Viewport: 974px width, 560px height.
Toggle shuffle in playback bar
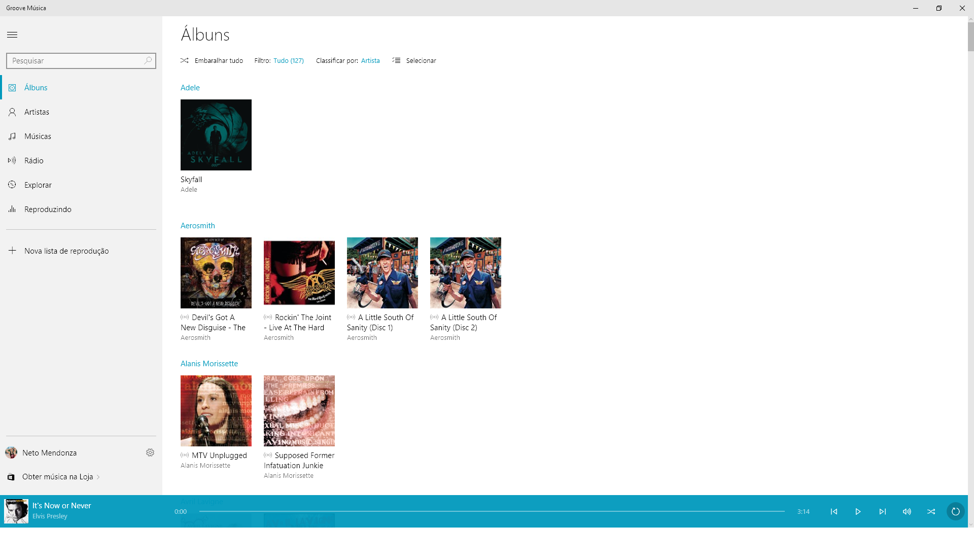(x=931, y=511)
